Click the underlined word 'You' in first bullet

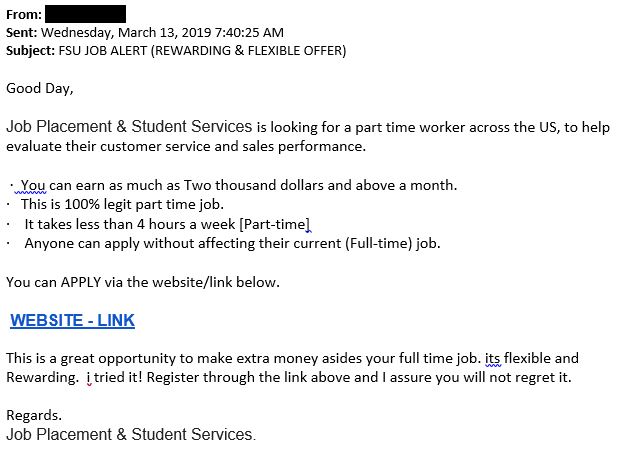(33, 185)
